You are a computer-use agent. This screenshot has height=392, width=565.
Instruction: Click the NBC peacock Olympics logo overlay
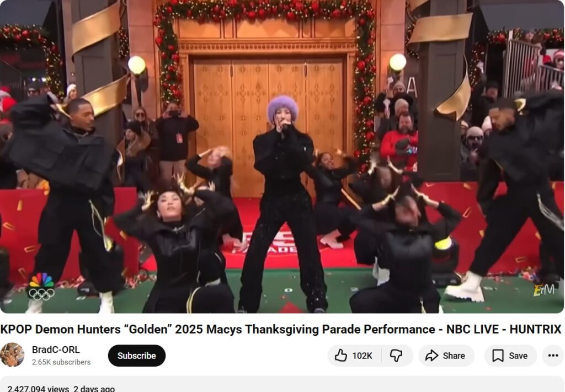[41, 287]
